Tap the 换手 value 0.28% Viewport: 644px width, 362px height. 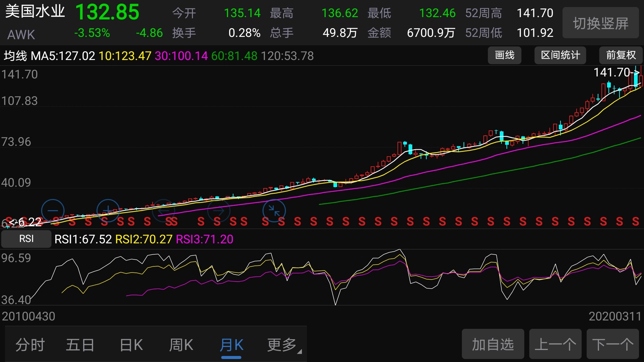(x=244, y=33)
